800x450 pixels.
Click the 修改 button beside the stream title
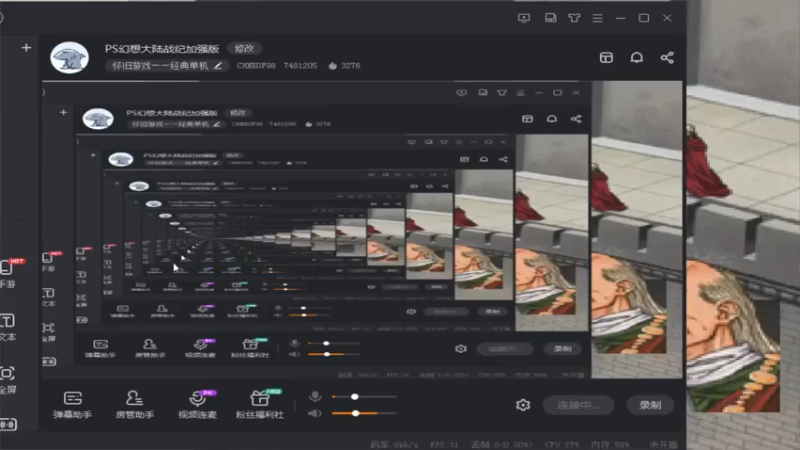[244, 48]
